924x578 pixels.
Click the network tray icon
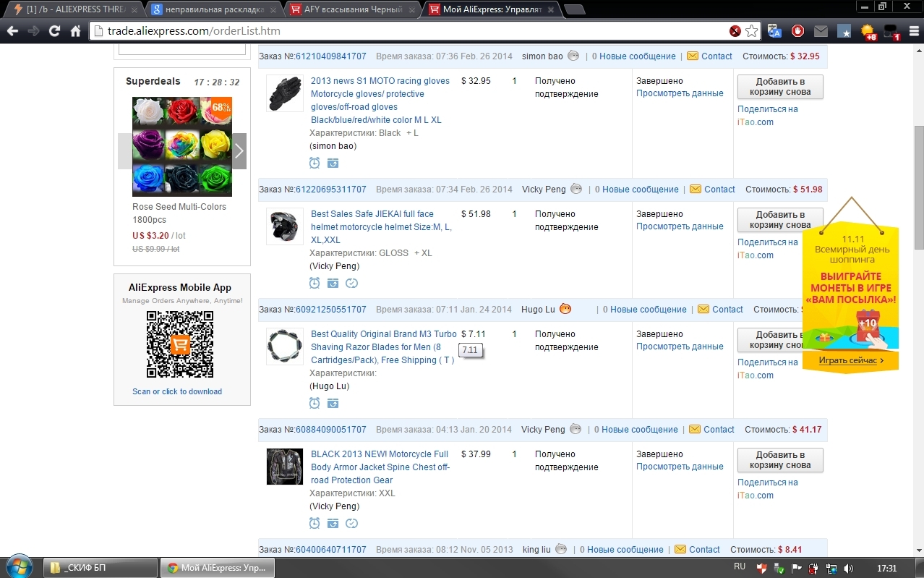[831, 568]
